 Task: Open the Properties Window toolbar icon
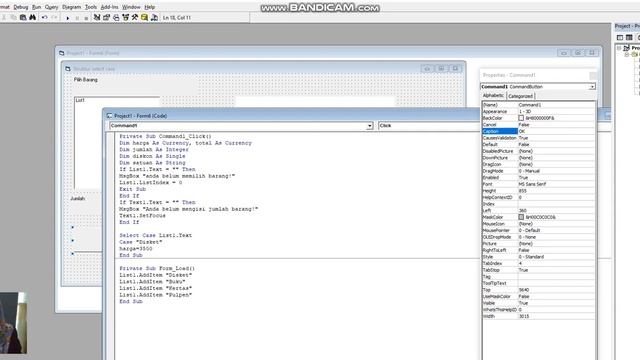click(107, 18)
